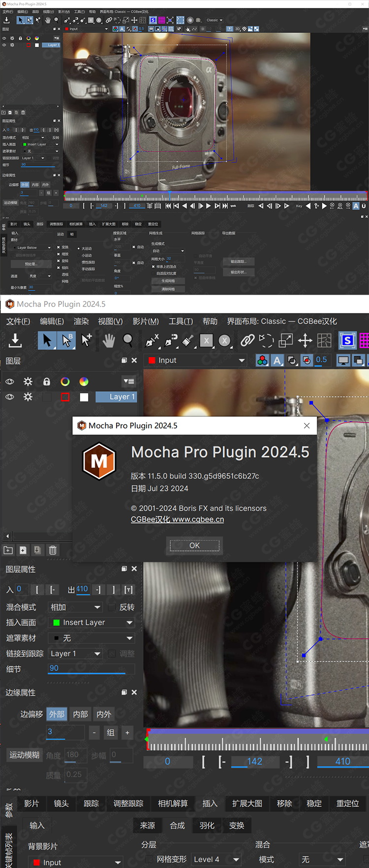Click the play forward button in small top screenshot
The width and height of the screenshot is (369, 868).
[208, 206]
